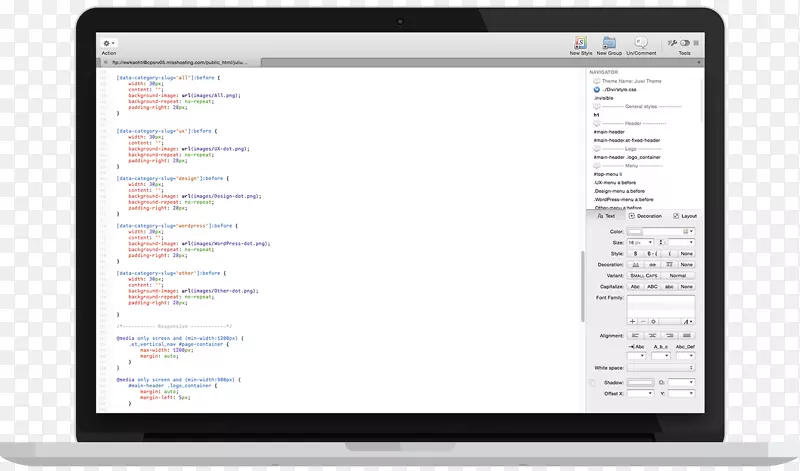Viewport: 800px width, 471px height.
Task: Switch to the Decoration tab
Action: pos(645,216)
